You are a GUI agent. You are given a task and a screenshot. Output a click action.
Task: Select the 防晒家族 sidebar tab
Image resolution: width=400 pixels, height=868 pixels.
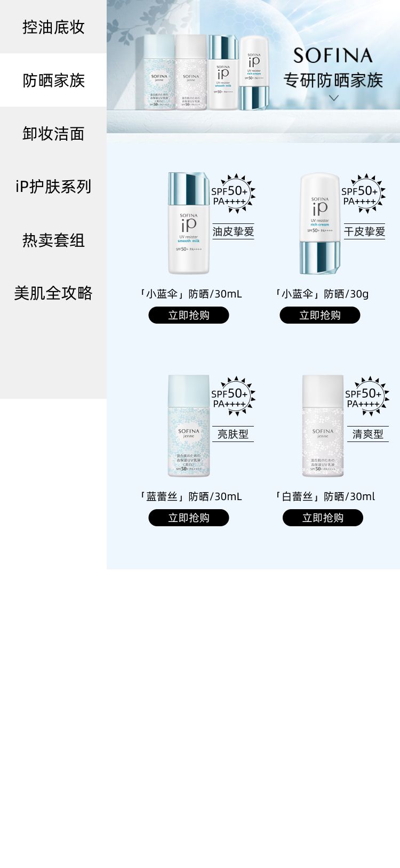click(53, 80)
